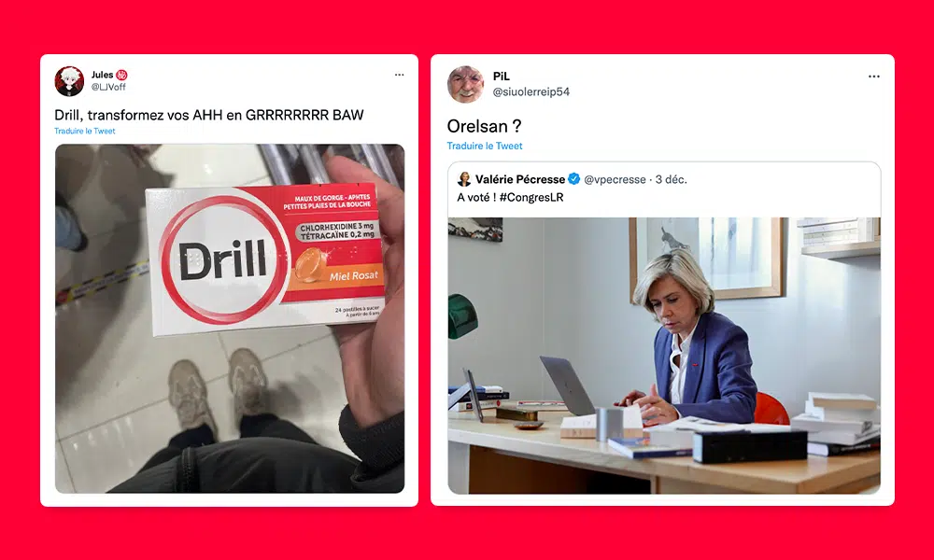This screenshot has width=934, height=560.
Task: Click the PiL display name
Action: pyautogui.click(x=501, y=77)
